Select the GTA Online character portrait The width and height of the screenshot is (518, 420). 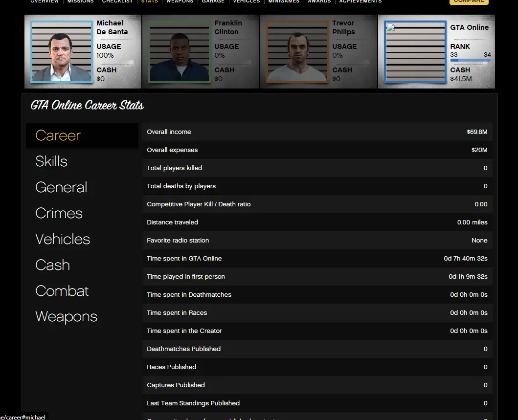coord(415,51)
